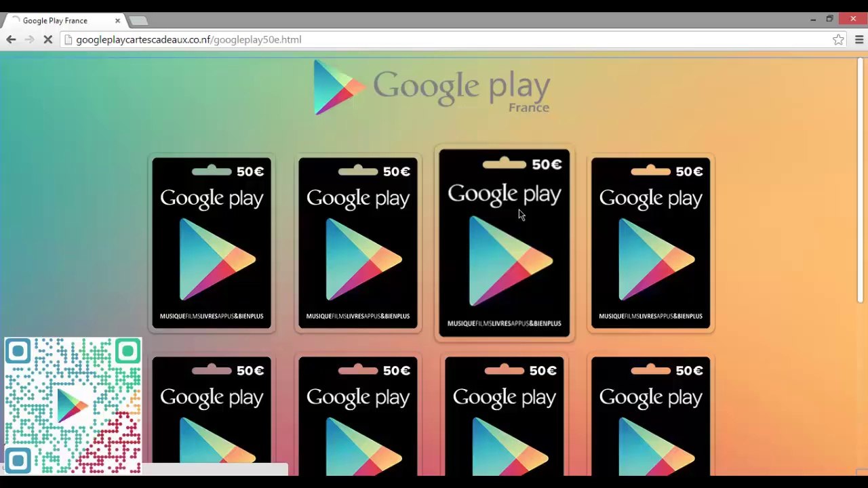The height and width of the screenshot is (488, 868).
Task: Select the Google Play France tab
Action: tap(64, 21)
